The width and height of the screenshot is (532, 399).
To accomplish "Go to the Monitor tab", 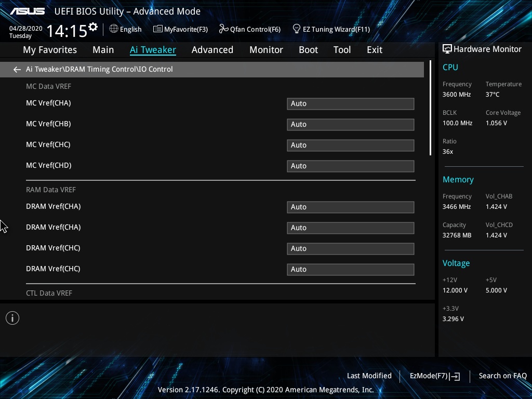I will tap(267, 50).
